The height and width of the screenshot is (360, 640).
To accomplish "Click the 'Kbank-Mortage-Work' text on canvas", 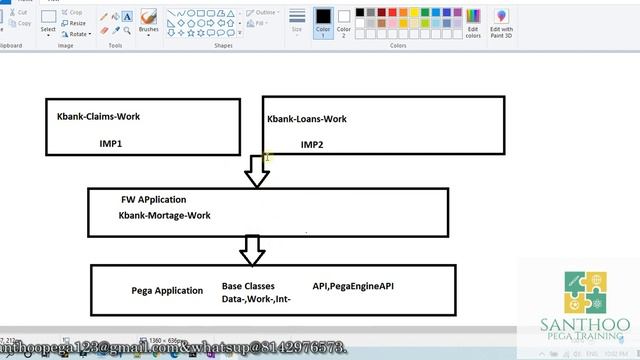I will 164,216.
